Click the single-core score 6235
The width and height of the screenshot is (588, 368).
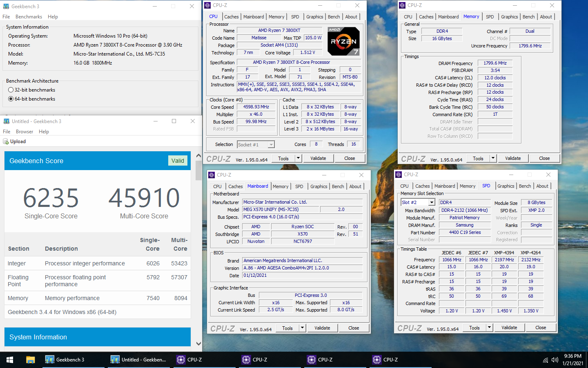coord(51,198)
